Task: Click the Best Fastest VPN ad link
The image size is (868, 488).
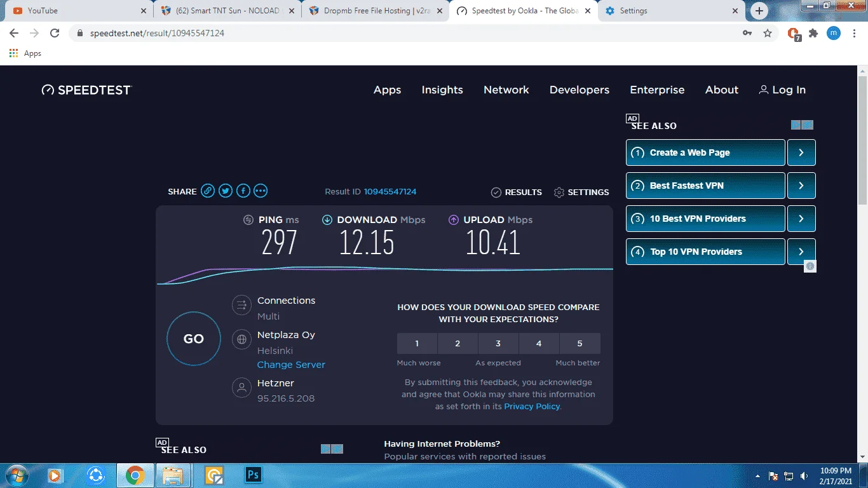Action: 705,186
